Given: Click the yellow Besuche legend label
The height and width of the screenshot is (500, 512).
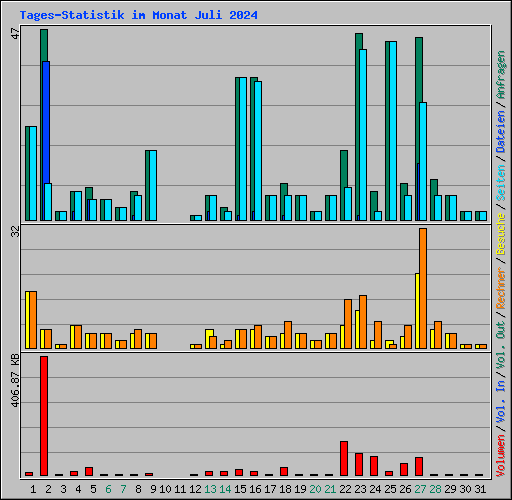Looking at the screenshot, I should (x=501, y=234).
